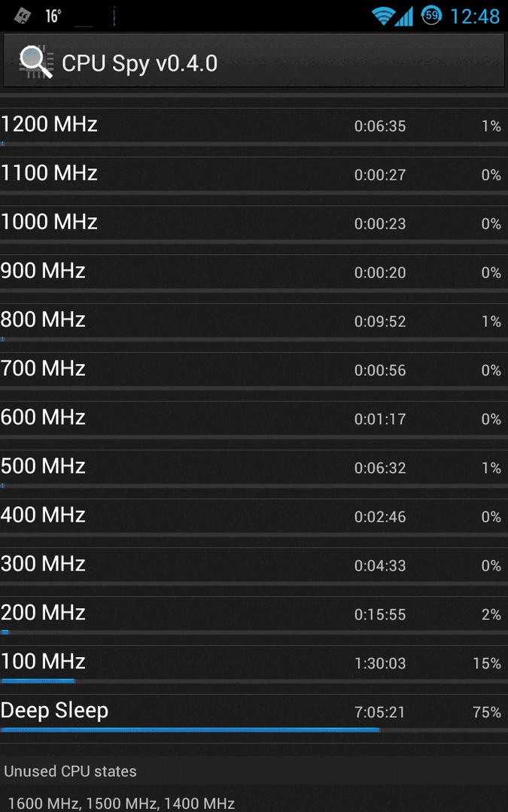Tap the notification icon in status bar
The image size is (508, 812).
tap(23, 16)
